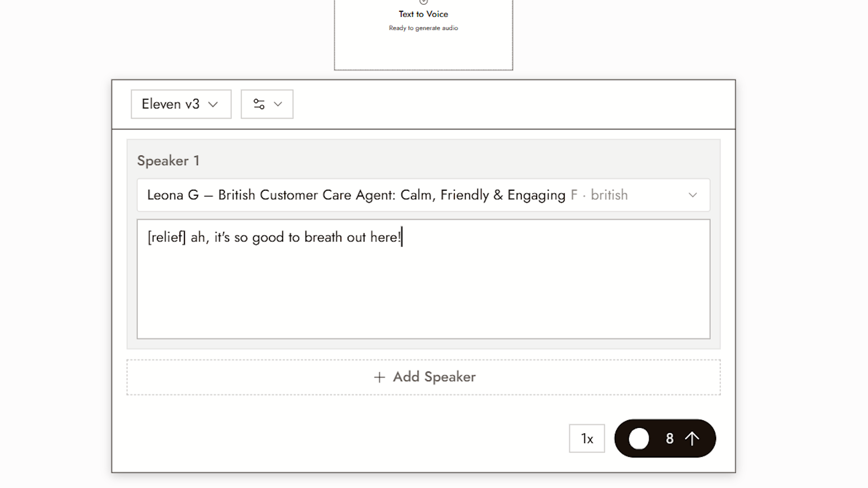Click the plus icon beside Add Speaker

(380, 377)
